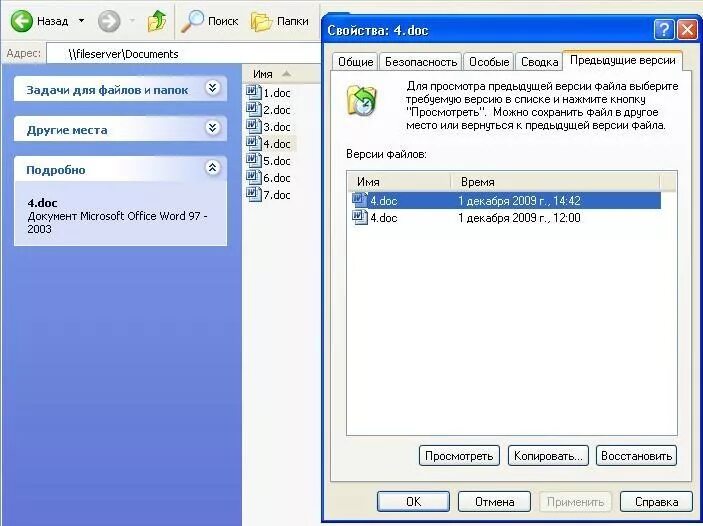This screenshot has height=526, width=703.
Task: Select Word icon of 4.doc in folder list
Action: (x=253, y=143)
